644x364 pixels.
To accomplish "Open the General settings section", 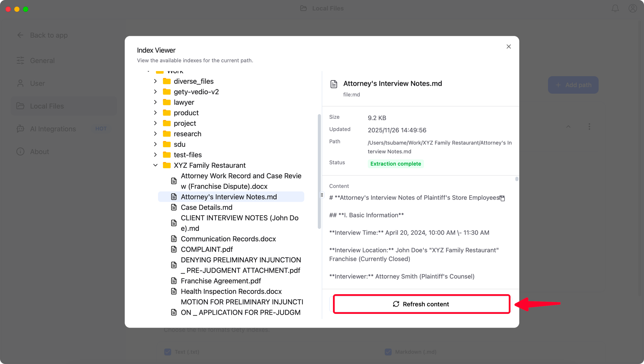I will click(42, 60).
